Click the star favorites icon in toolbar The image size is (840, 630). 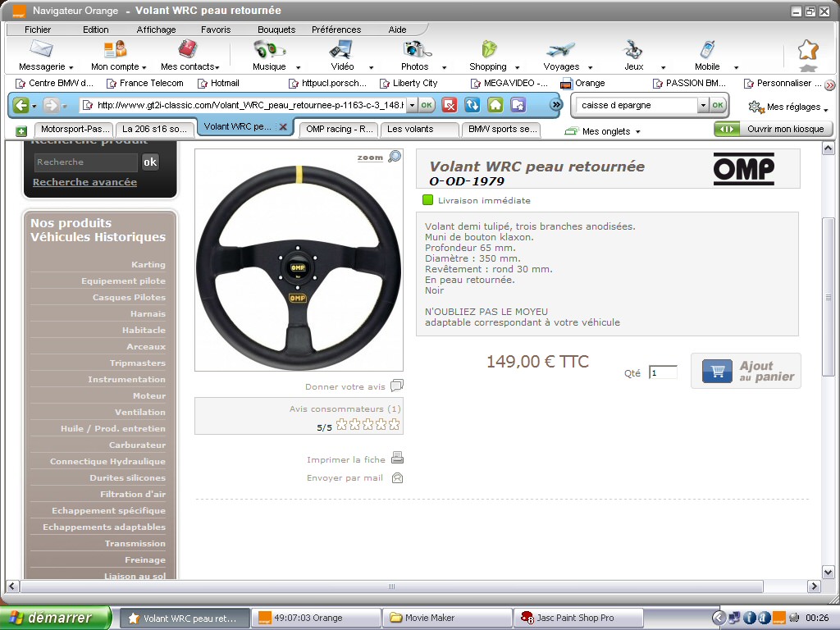808,50
